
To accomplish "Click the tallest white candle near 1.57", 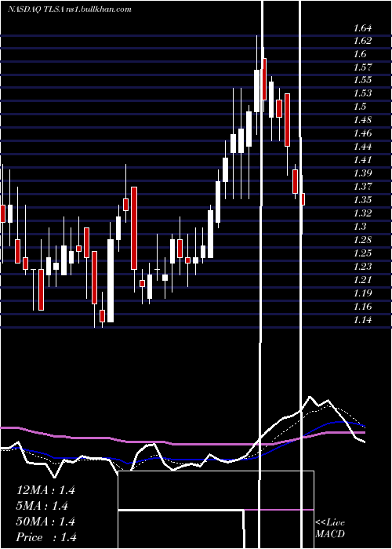I will coord(257,91).
